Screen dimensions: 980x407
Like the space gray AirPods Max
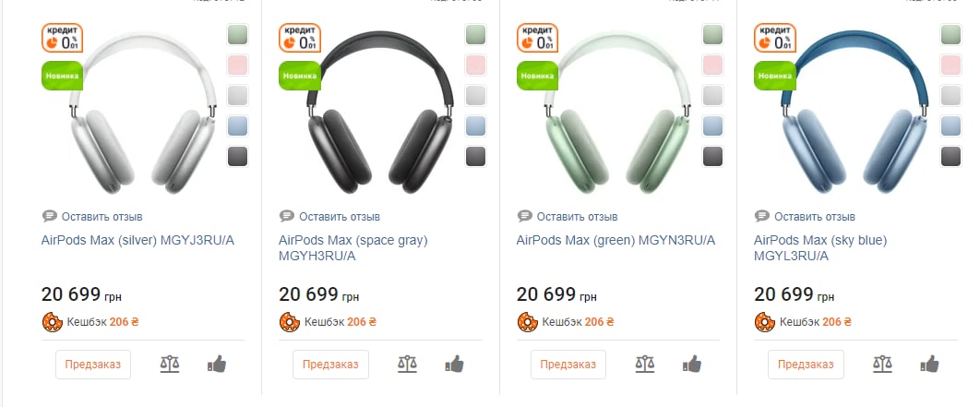coord(453,364)
